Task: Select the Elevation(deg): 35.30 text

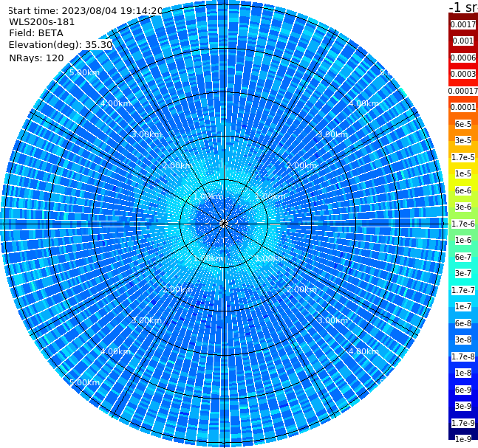Action: (61, 45)
